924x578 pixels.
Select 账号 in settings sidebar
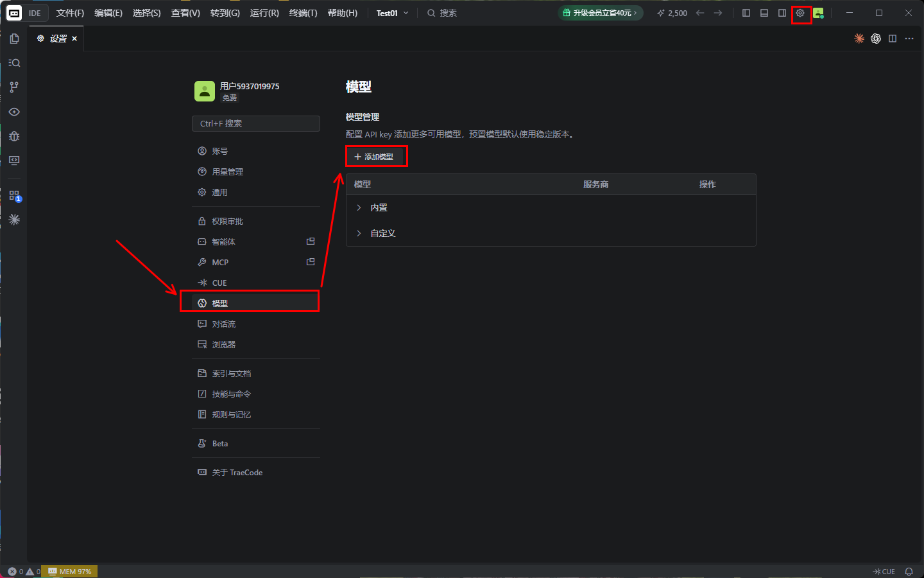click(x=256, y=151)
